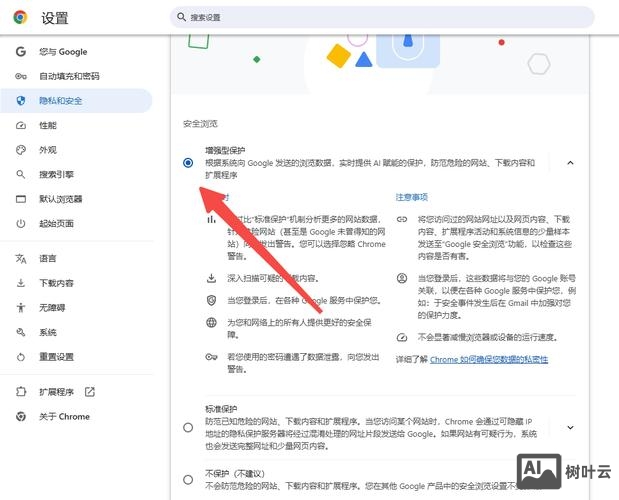The image size is (619, 500).
Task: Click the download icon beside 深入扫描
Action: coord(212,278)
